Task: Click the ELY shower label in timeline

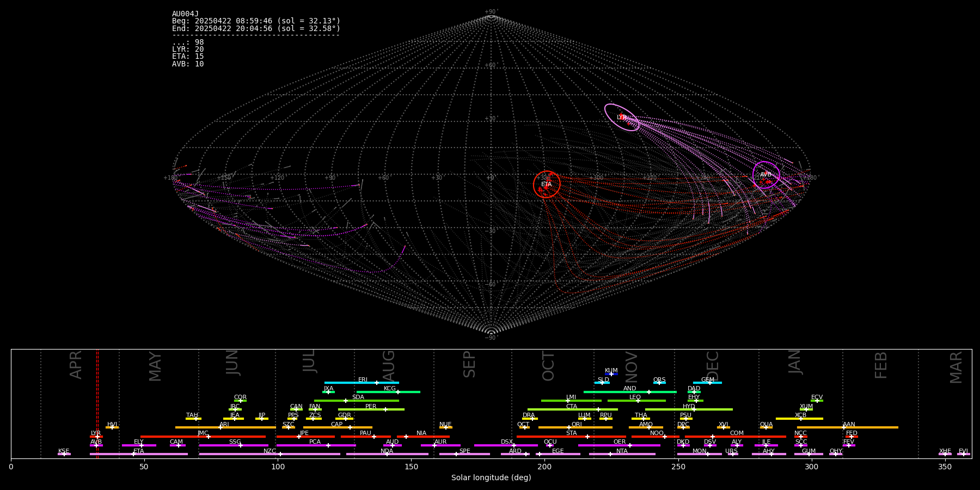Action: (x=139, y=442)
